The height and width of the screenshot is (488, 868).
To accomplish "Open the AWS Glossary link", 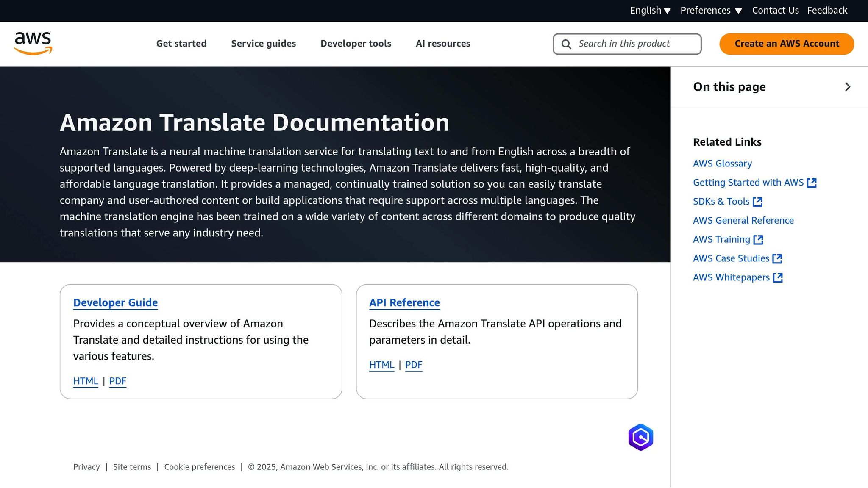I will point(722,163).
